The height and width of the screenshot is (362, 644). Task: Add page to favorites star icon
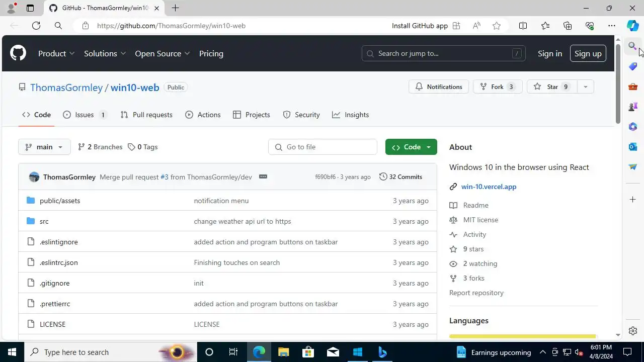tap(497, 26)
